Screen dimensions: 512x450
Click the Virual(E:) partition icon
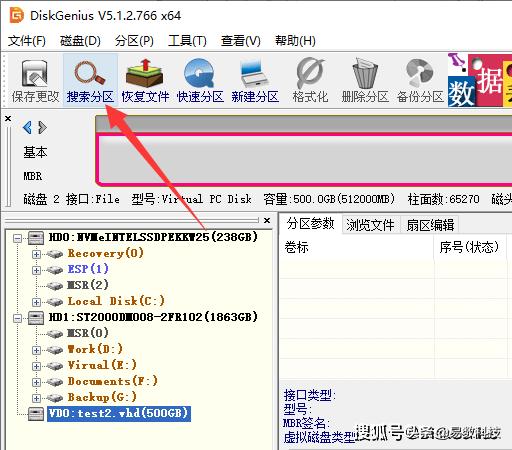pyautogui.click(x=55, y=366)
